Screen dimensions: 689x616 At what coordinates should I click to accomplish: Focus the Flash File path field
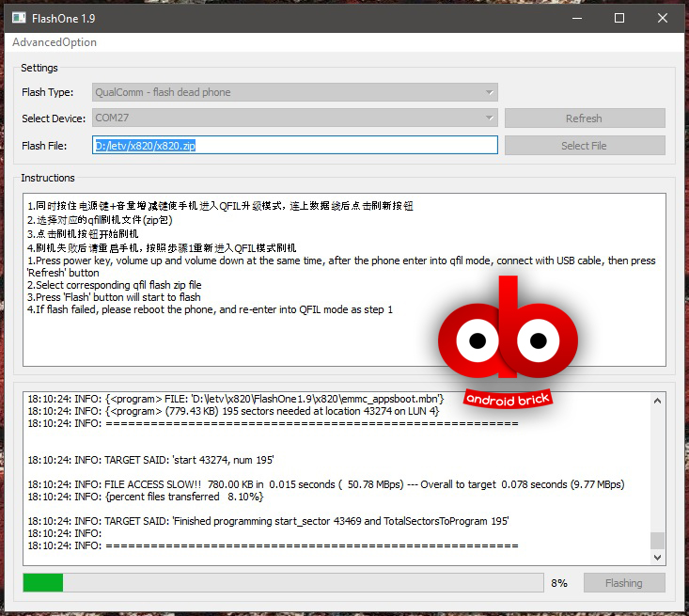pyautogui.click(x=295, y=146)
